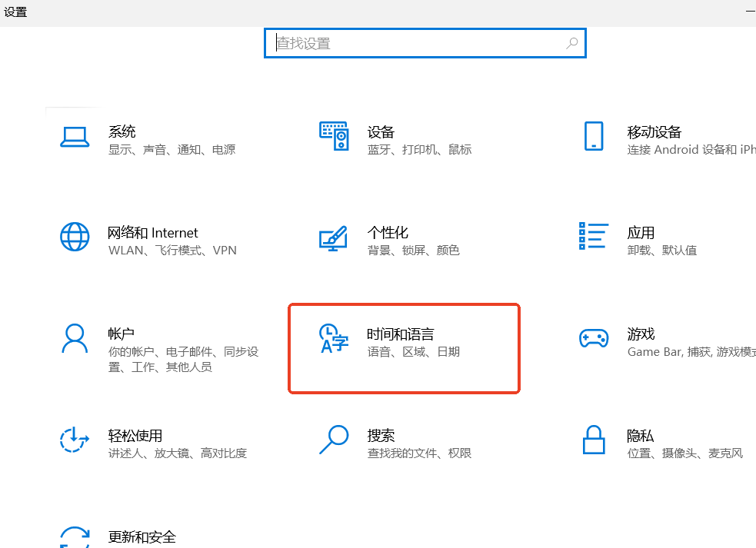The height and width of the screenshot is (548, 756).
Task: Select the phone icon for 移动设备
Action: click(x=593, y=136)
